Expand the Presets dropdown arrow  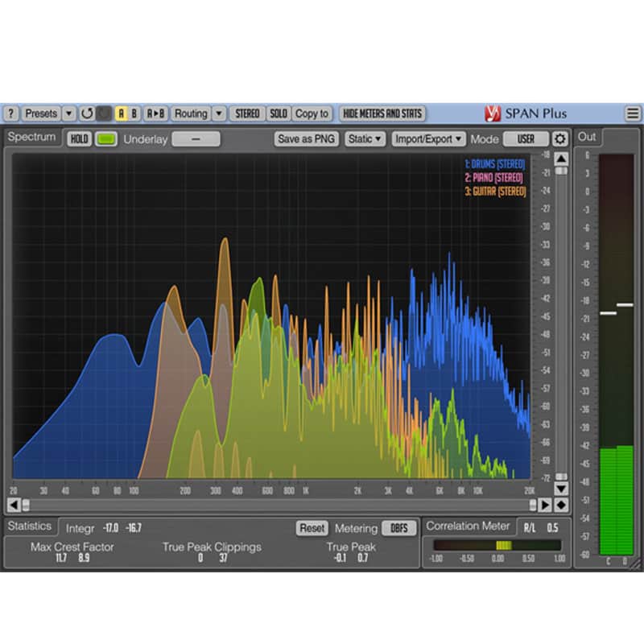[69, 114]
